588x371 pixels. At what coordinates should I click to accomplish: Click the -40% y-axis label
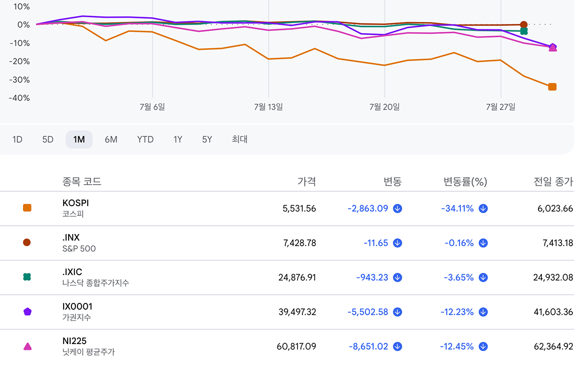coord(19,98)
